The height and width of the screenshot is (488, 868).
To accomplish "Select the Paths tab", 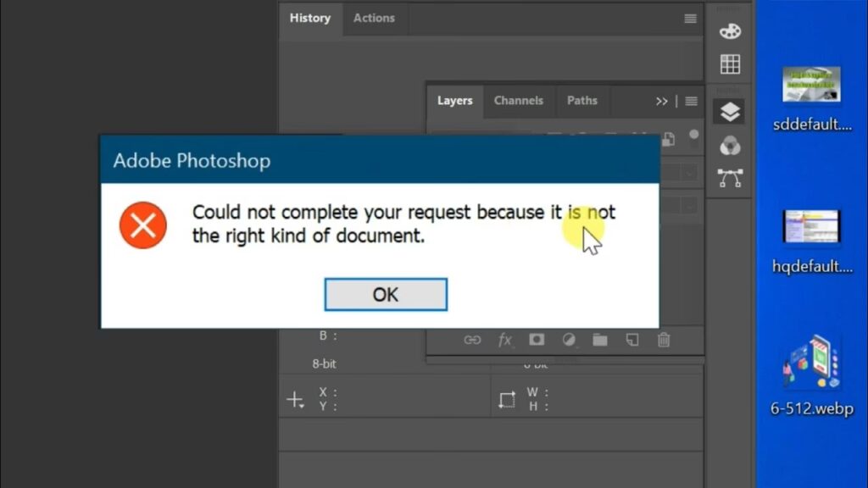I will pyautogui.click(x=581, y=100).
